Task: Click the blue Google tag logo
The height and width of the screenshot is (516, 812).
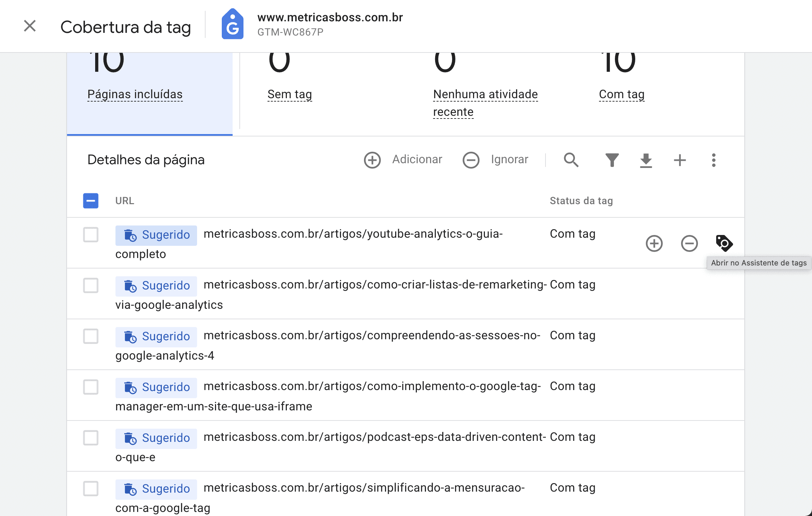Action: [232, 24]
